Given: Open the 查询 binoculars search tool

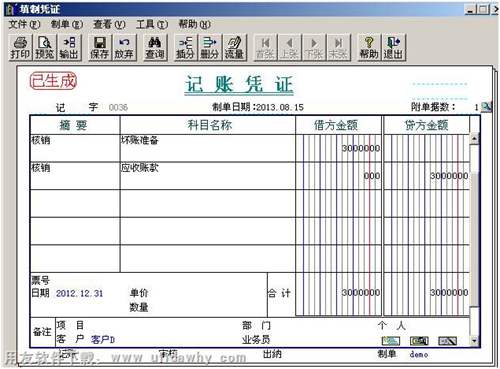Looking at the screenshot, I should 155,48.
